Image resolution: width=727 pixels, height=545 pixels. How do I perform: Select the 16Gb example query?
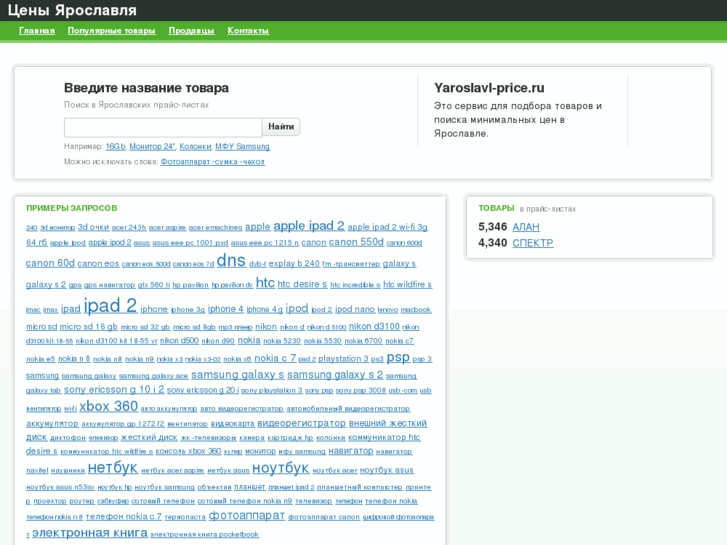tap(115, 147)
